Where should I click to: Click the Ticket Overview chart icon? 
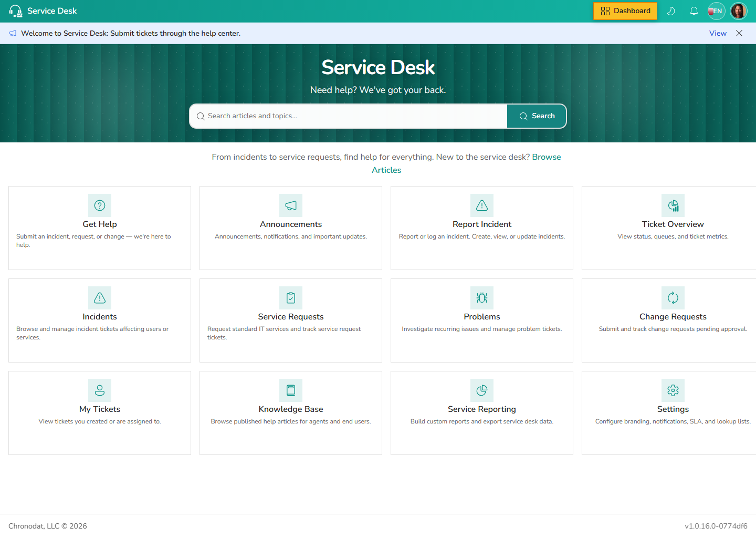(673, 205)
